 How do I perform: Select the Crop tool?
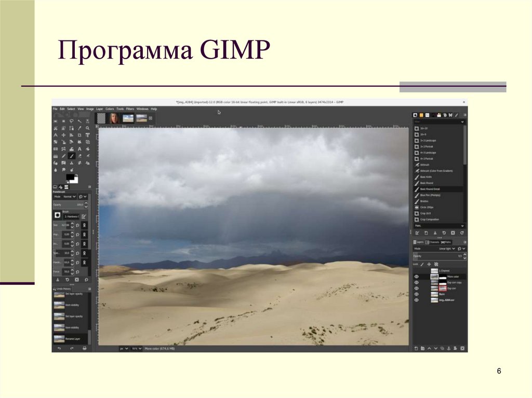79,135
